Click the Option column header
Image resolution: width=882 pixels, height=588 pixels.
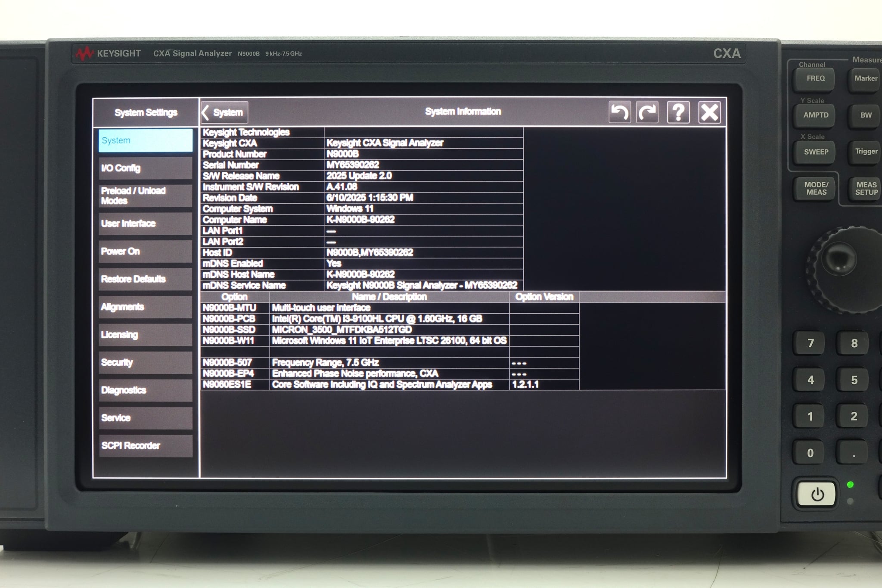point(235,297)
